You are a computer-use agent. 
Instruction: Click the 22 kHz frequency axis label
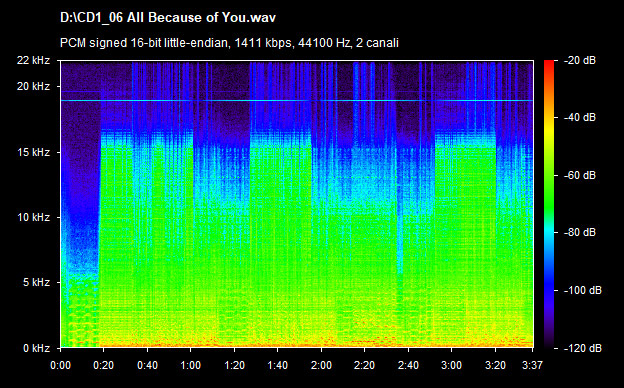click(33, 60)
